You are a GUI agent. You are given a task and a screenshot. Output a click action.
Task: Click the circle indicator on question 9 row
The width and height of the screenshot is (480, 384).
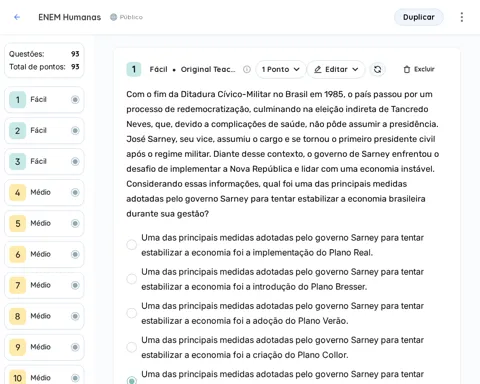click(x=75, y=347)
